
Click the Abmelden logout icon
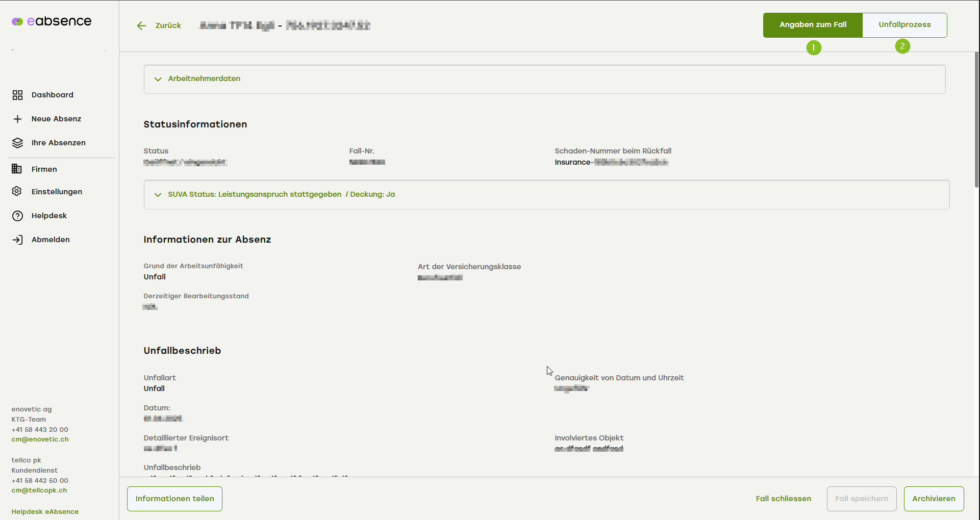point(18,240)
